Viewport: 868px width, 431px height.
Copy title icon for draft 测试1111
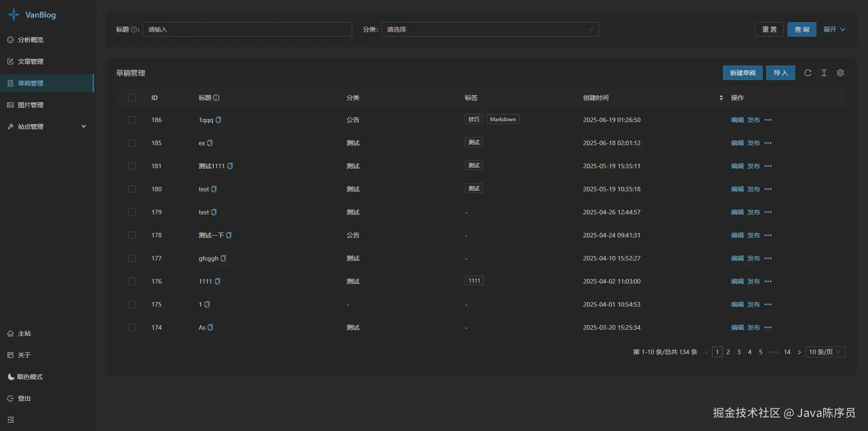(x=230, y=166)
